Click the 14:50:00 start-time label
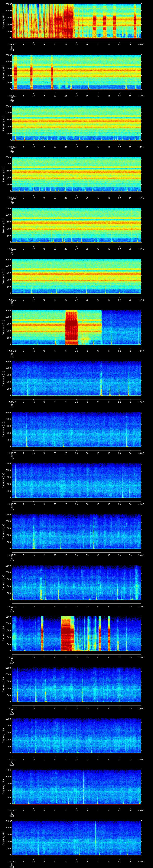This screenshot has width=153, height=868. tap(12, 606)
